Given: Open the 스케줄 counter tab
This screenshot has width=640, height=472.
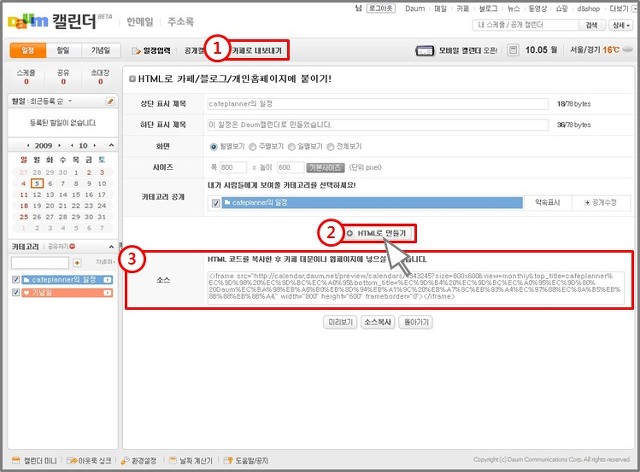Looking at the screenshot, I should 26,76.
